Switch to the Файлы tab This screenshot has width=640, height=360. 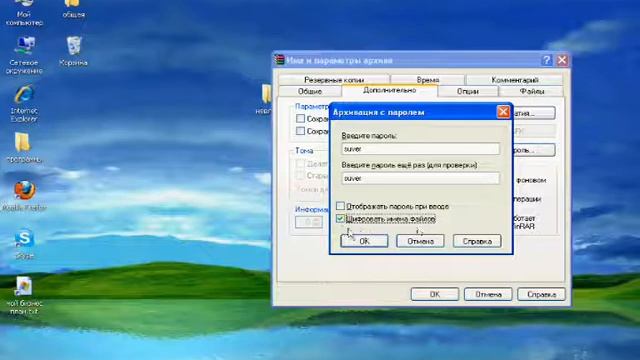pos(531,91)
